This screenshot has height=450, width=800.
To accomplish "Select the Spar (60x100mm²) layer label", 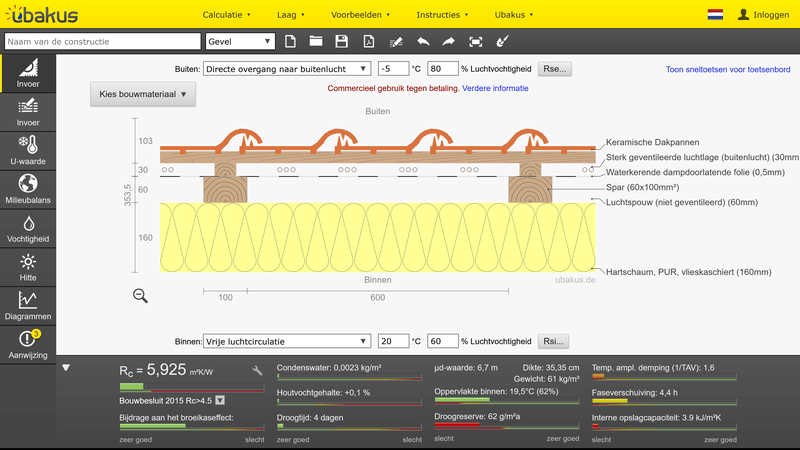I will [642, 187].
